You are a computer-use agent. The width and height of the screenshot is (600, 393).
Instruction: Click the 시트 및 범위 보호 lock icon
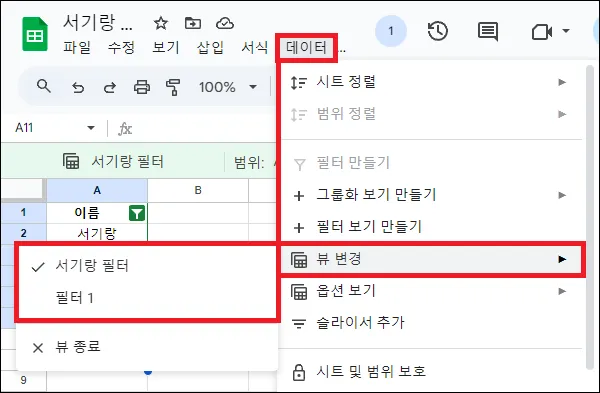tap(299, 372)
